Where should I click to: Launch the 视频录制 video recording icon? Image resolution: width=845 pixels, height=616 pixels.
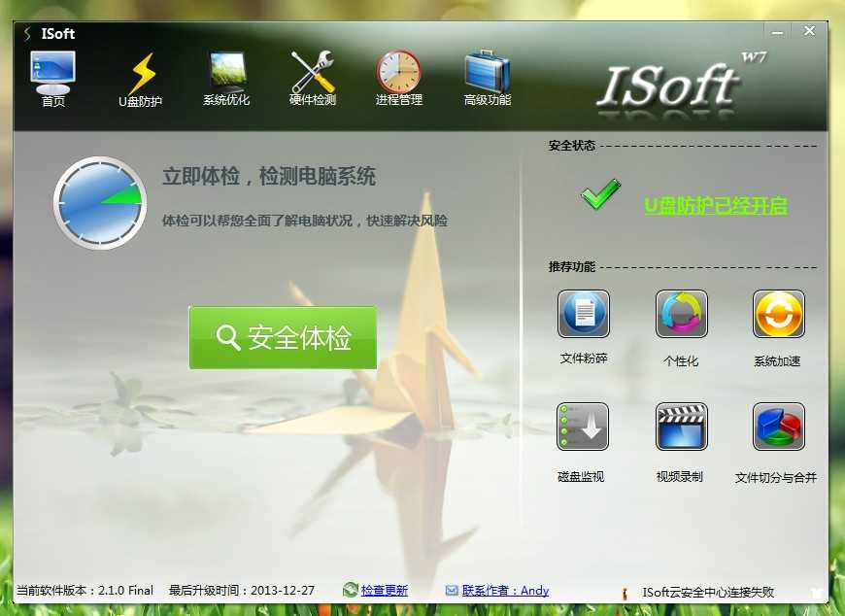tap(681, 427)
